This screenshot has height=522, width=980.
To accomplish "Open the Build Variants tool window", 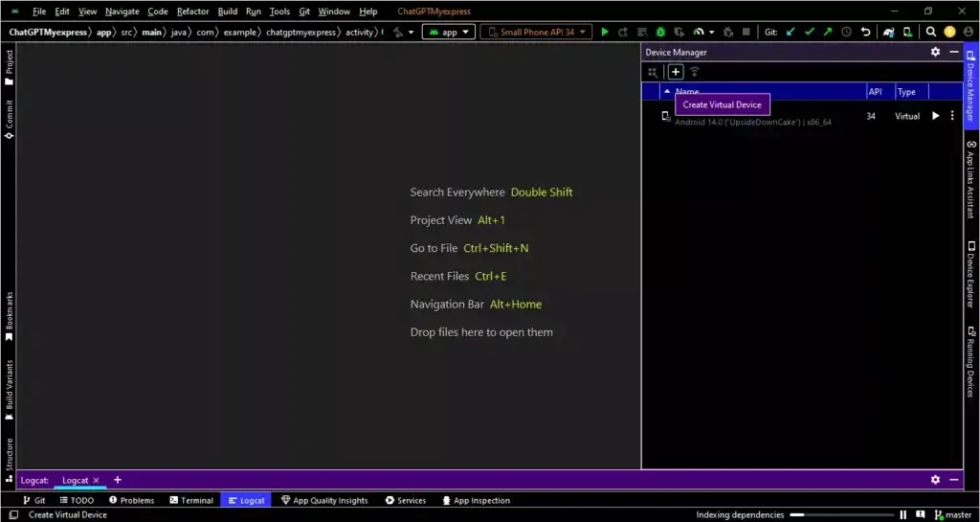I will (x=9, y=390).
